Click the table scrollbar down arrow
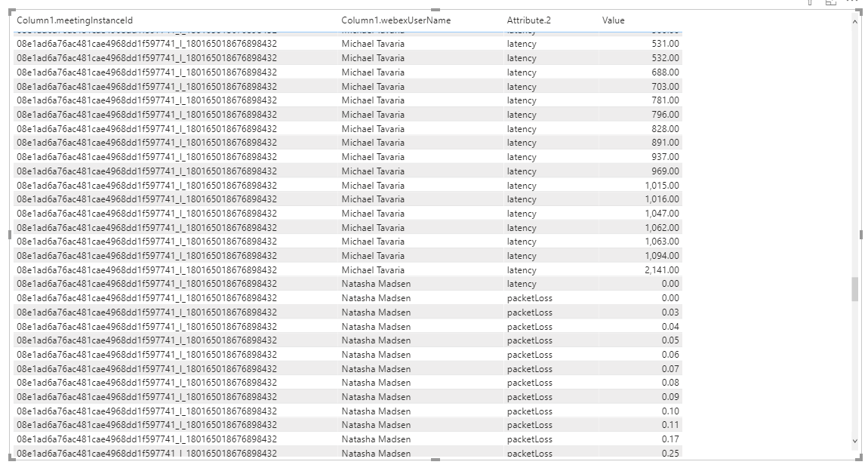The width and height of the screenshot is (868, 471). [x=854, y=441]
